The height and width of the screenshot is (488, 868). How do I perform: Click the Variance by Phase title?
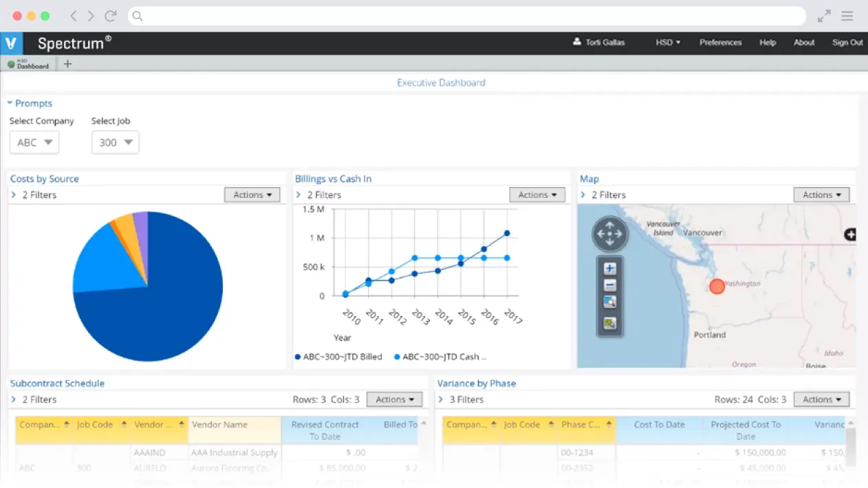point(477,384)
